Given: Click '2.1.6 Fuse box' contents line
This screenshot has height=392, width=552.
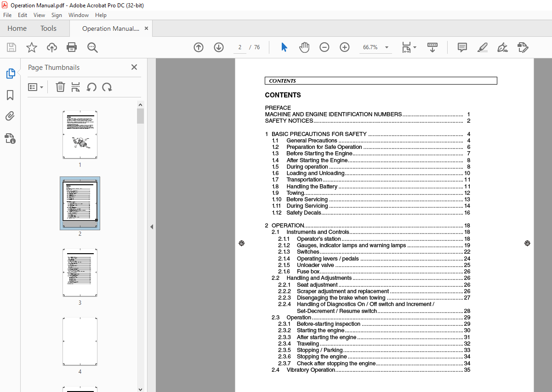Looking at the screenshot, I should click(374, 272).
